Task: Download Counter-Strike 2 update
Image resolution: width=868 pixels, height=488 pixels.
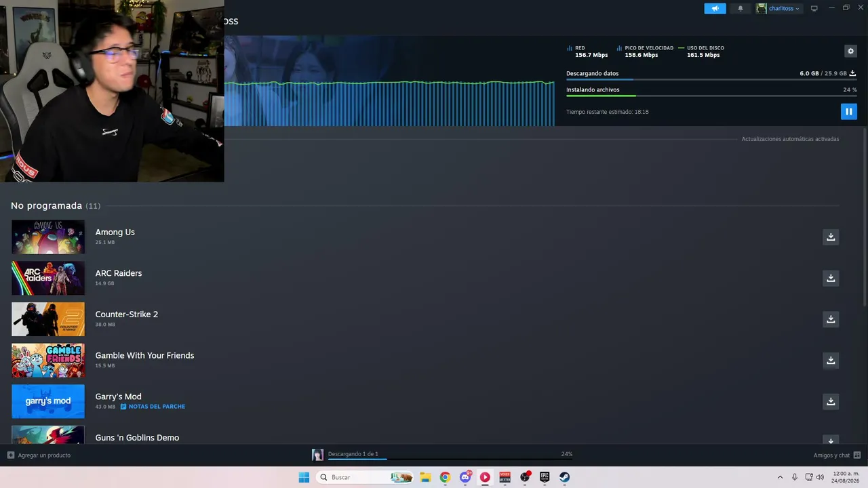Action: [831, 319]
